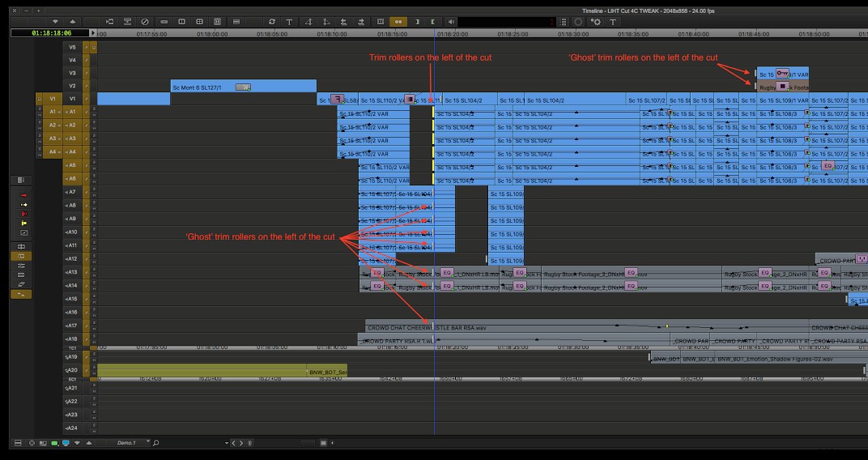Click the Sc Mont 6 SL127/1 clip

(x=244, y=86)
